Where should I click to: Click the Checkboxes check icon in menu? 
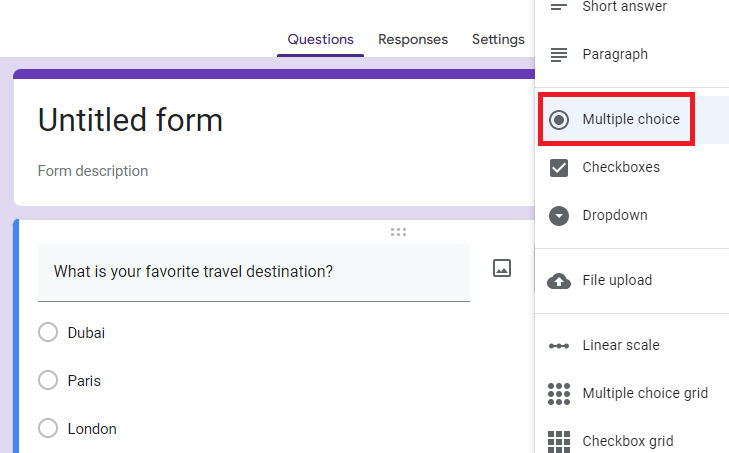[x=559, y=168]
